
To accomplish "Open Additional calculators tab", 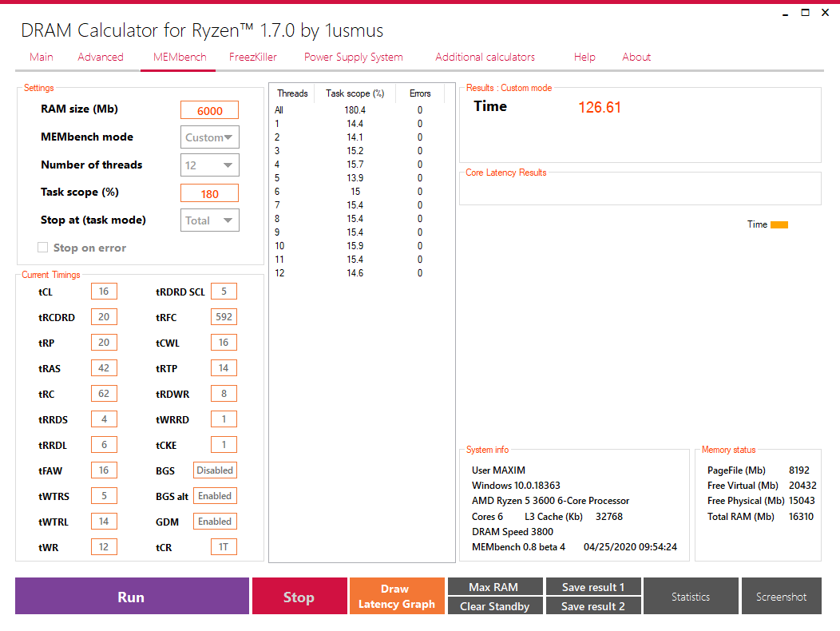I will [485, 57].
